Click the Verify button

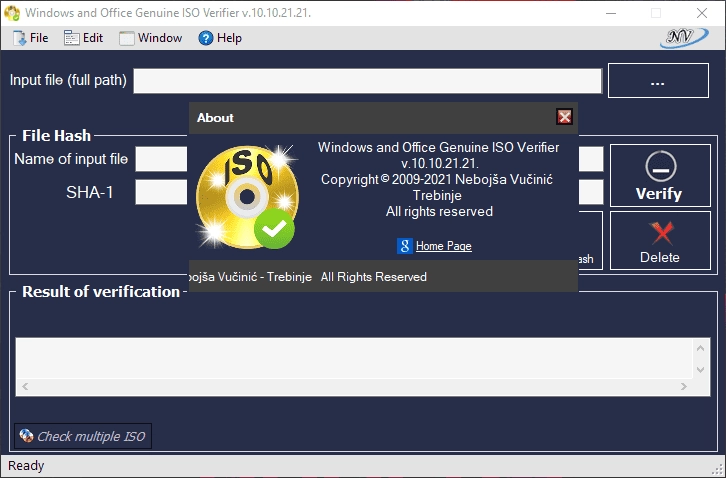[660, 175]
